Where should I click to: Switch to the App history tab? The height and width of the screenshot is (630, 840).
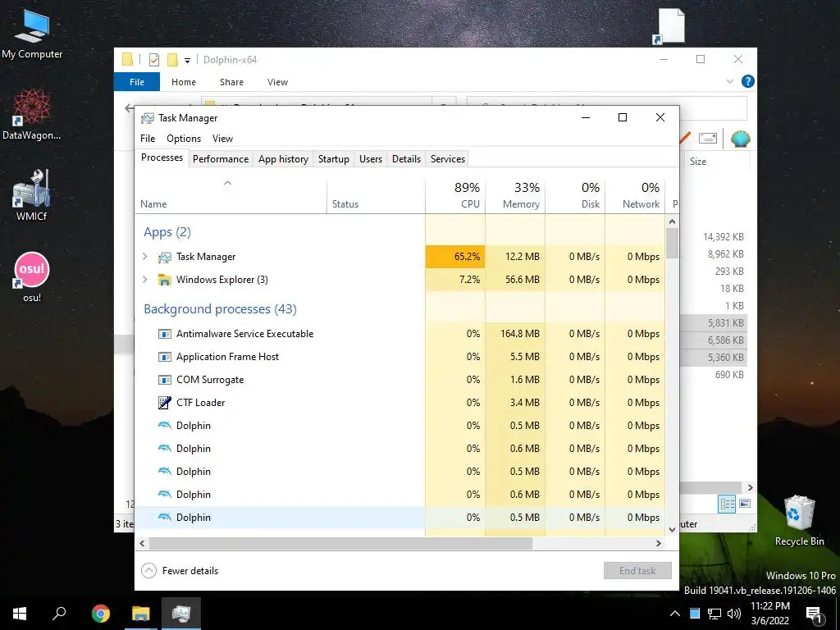tap(283, 159)
